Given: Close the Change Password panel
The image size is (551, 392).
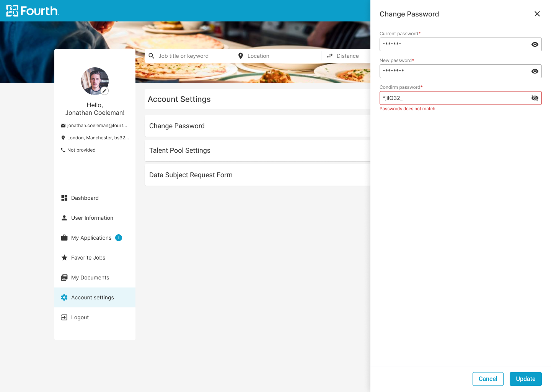Looking at the screenshot, I should (x=537, y=14).
